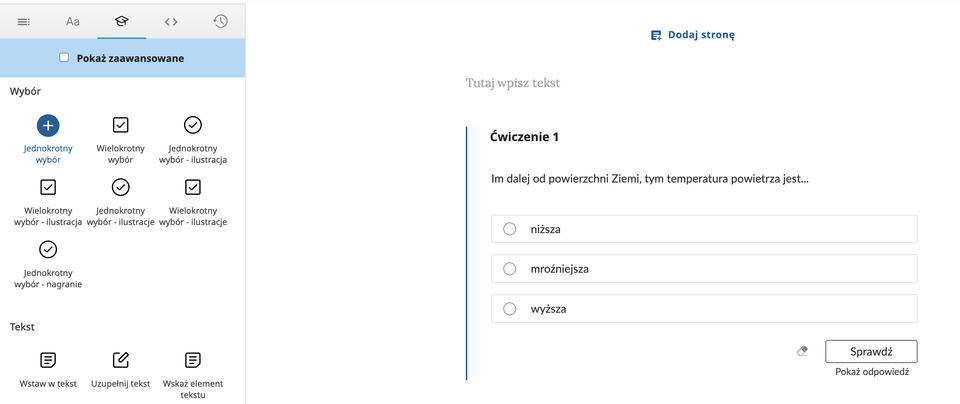Viewport: 960px width, 404px height.
Task: Mark "wyższa" as the answer
Action: click(510, 309)
